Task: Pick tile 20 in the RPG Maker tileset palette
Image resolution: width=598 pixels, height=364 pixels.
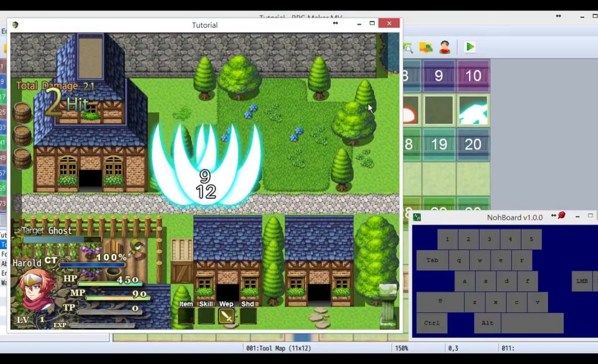Action: [473, 144]
